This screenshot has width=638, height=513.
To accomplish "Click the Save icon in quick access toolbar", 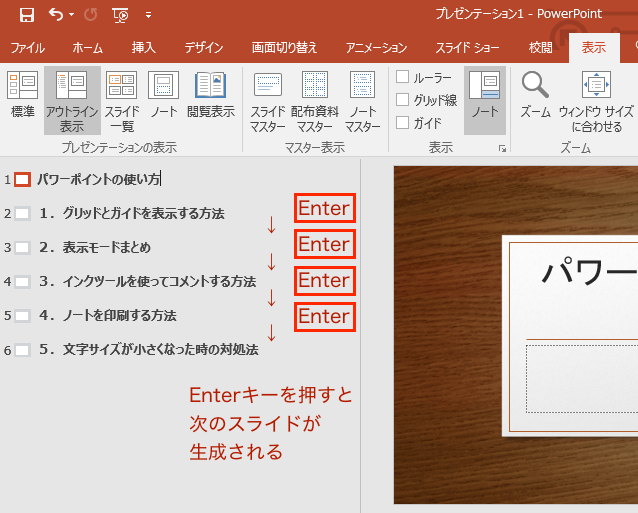I will (x=27, y=15).
